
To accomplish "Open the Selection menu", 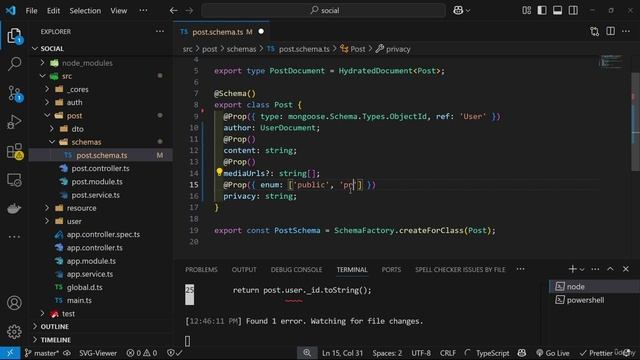I will (85, 11).
